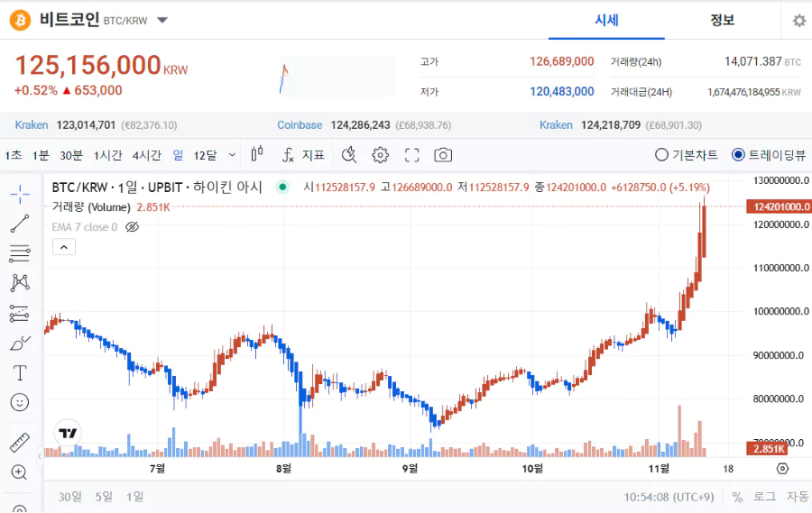Select the 1분 interval

pos(41,155)
